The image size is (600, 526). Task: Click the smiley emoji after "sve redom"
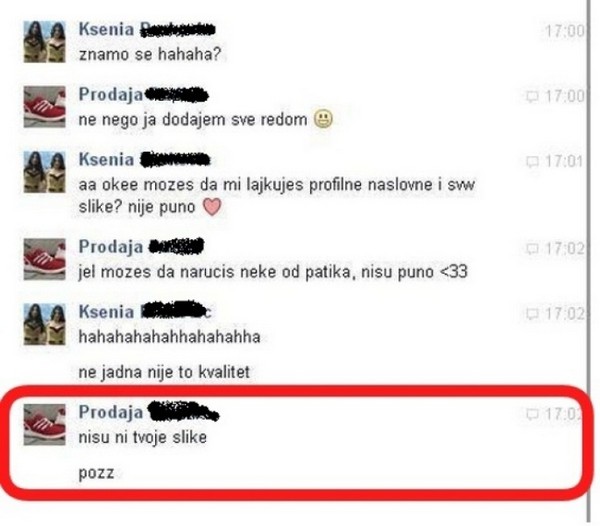coord(323,119)
